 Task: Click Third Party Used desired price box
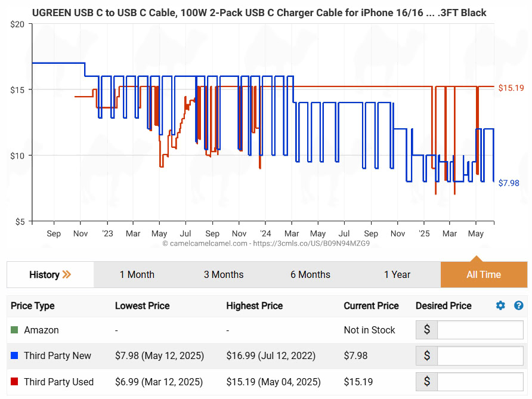(480, 382)
